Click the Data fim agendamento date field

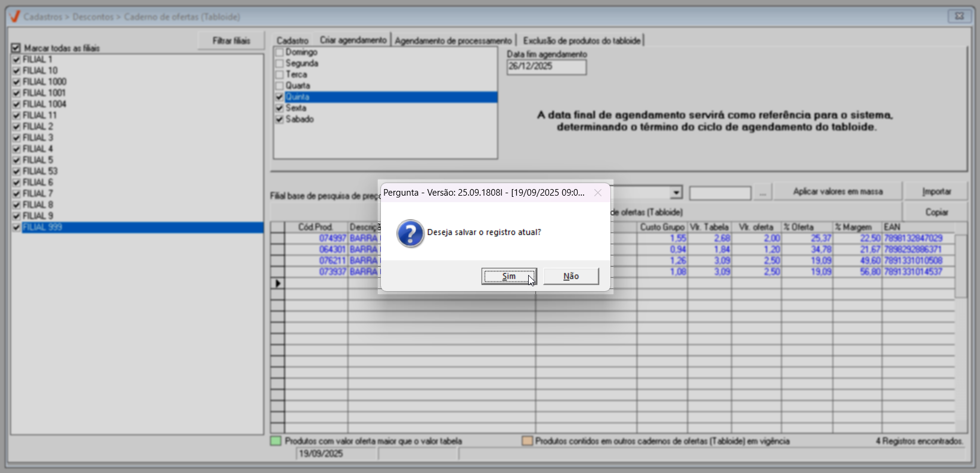547,67
